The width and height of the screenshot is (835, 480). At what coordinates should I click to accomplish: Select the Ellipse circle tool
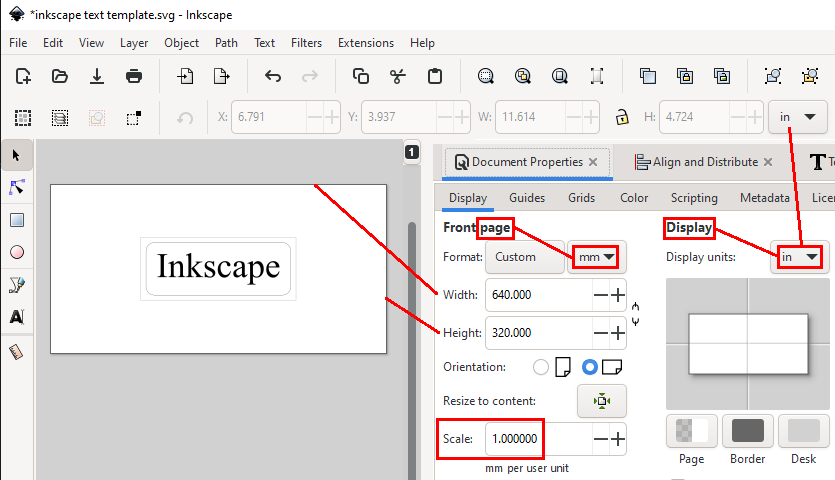click(x=17, y=252)
